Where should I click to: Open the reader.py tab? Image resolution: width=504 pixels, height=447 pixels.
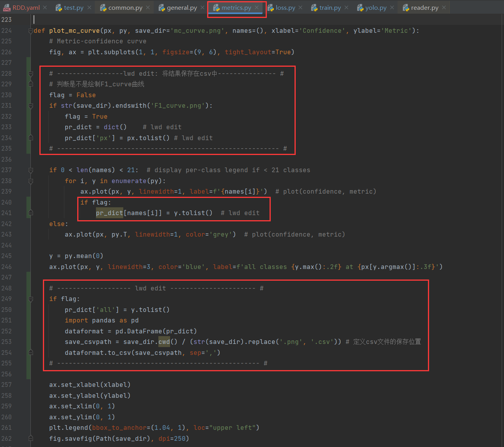click(x=425, y=8)
